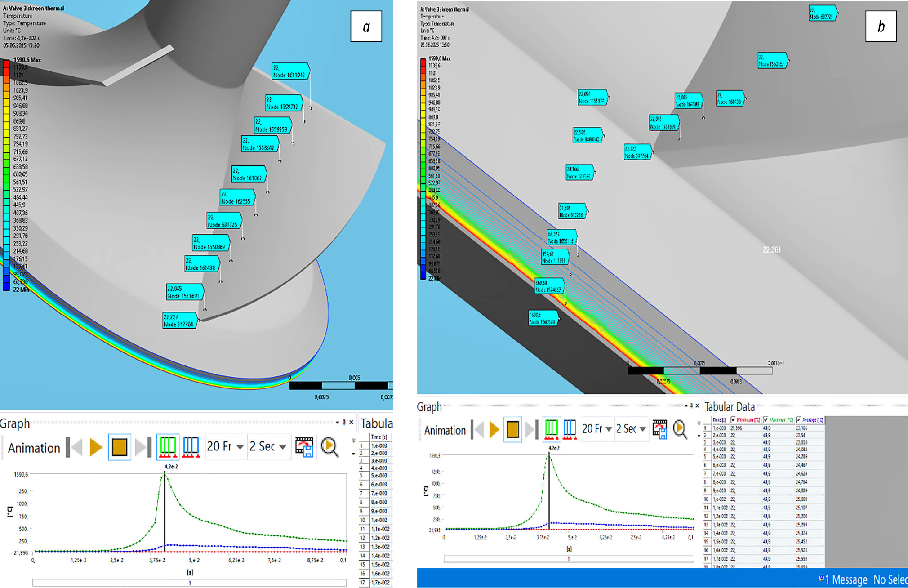Screen dimensions: 908x588
Task: Click the Stop button in left Animation toolbar
Action: coord(119,447)
